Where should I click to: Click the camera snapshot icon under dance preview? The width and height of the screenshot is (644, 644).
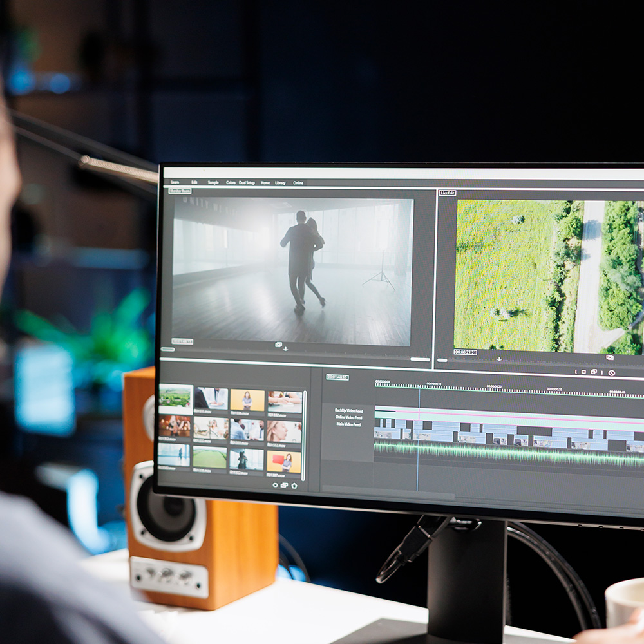278,345
